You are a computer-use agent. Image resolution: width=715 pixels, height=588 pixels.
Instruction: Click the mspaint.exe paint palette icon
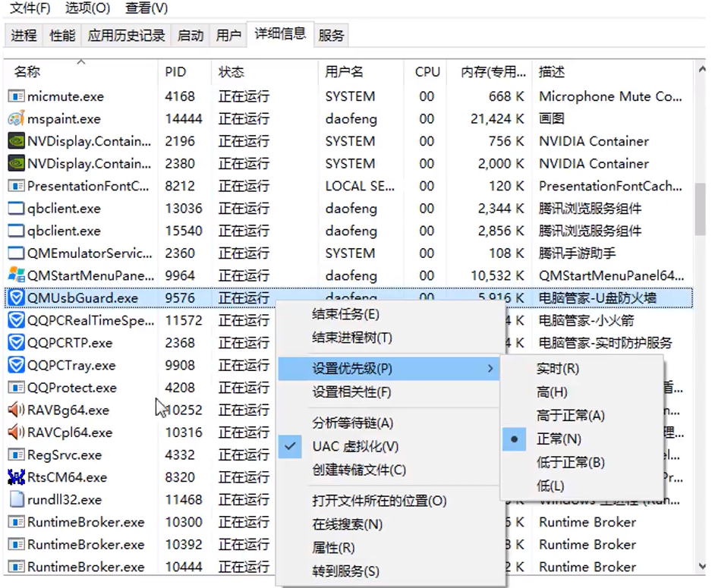17,119
